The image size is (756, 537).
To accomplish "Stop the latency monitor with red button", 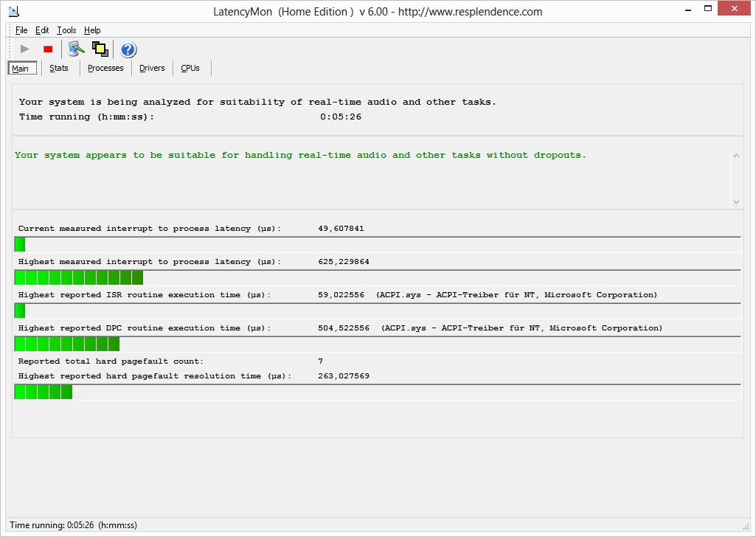I will [48, 49].
